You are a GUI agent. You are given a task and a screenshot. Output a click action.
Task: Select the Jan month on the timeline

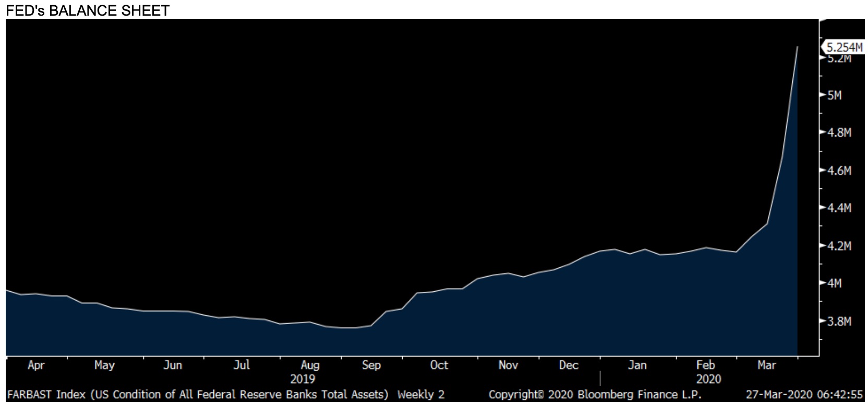coord(637,365)
